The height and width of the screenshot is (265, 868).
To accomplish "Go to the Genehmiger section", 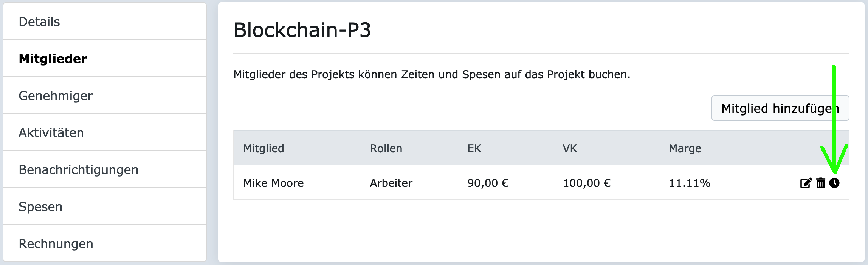I will click(x=56, y=96).
